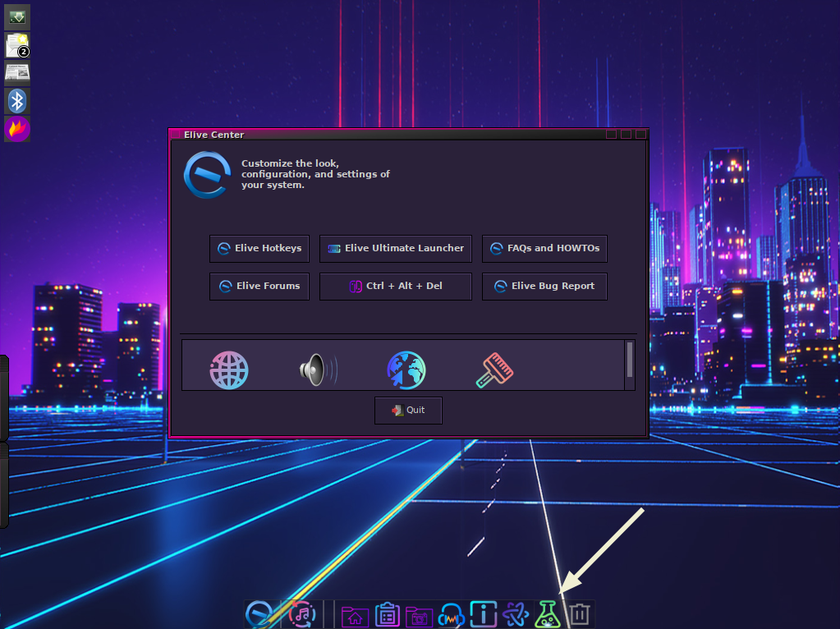Viewport: 840px width, 629px height.
Task: Open the speaker sound settings icon
Action: (x=319, y=370)
